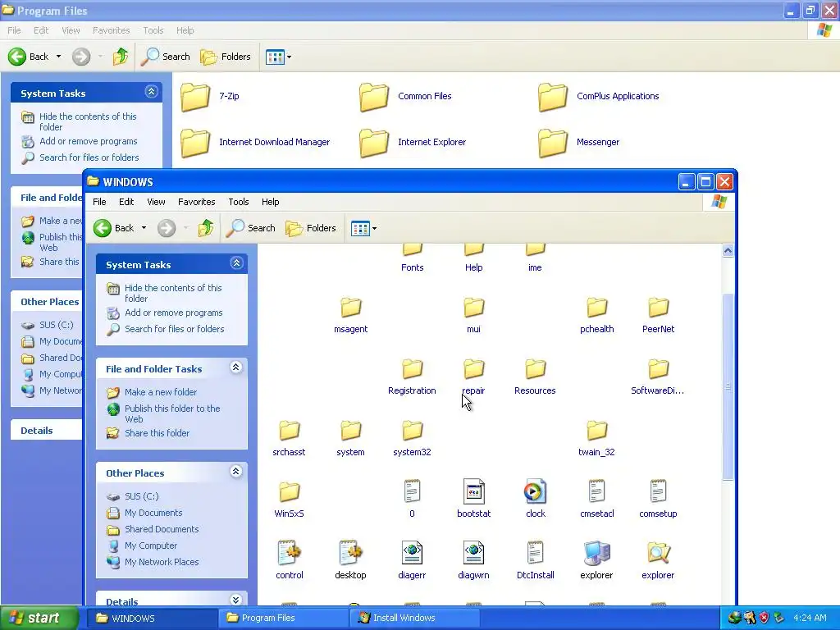
Task: Click Up button in Program Files toolbar
Action: [x=121, y=57]
